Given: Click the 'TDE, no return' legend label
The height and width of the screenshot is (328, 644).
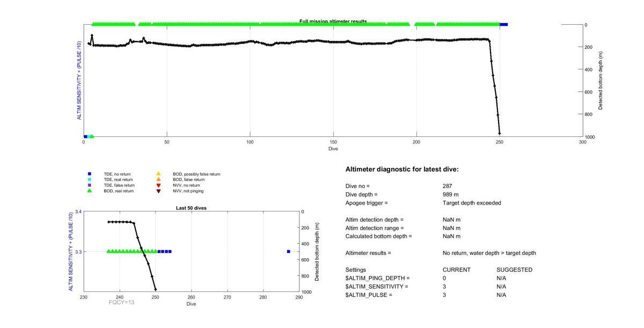Looking at the screenshot, I should point(117,174).
